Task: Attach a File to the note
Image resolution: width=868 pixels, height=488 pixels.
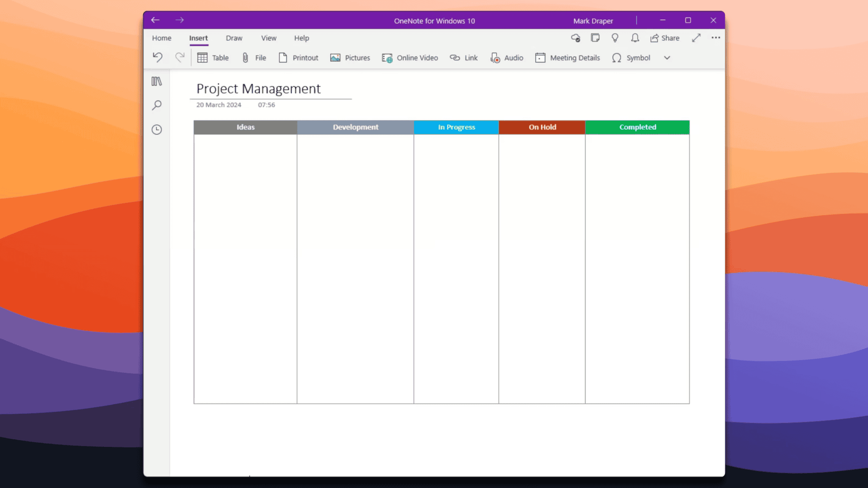Action: 253,58
